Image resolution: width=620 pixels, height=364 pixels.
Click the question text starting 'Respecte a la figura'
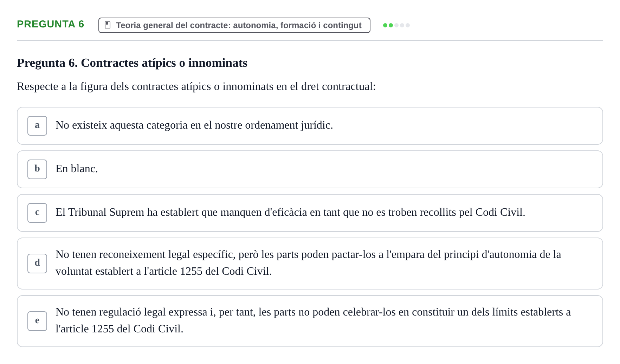(196, 86)
